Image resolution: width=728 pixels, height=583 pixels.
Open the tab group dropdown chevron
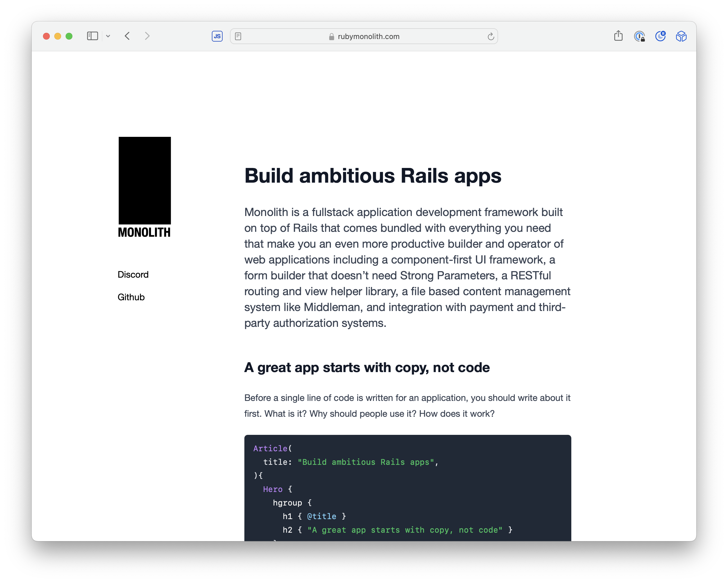[108, 36]
